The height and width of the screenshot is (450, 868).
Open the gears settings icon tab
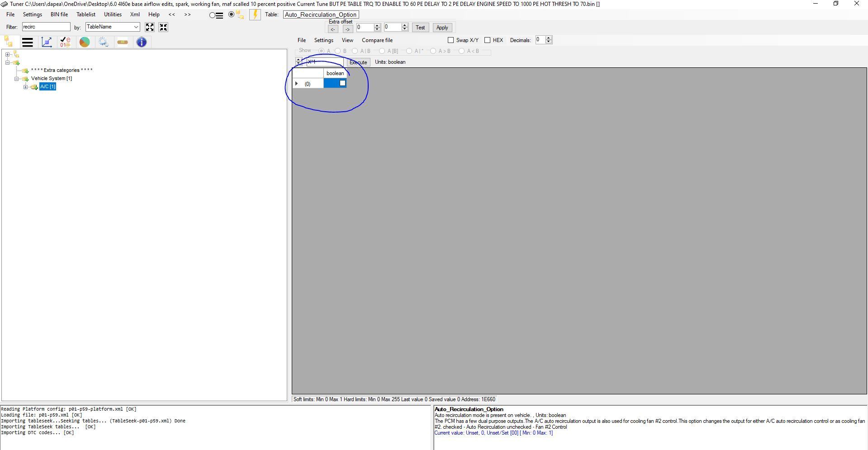[104, 42]
